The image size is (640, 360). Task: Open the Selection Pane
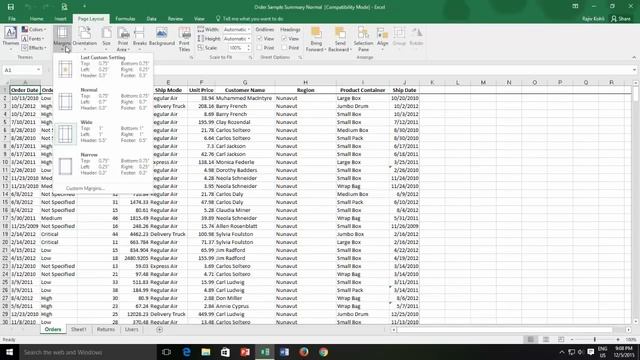tap(363, 39)
